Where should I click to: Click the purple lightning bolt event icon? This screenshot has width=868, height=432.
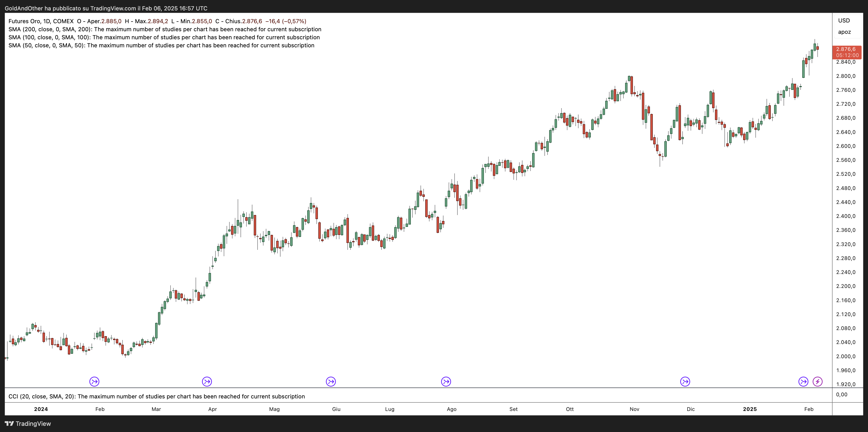817,381
